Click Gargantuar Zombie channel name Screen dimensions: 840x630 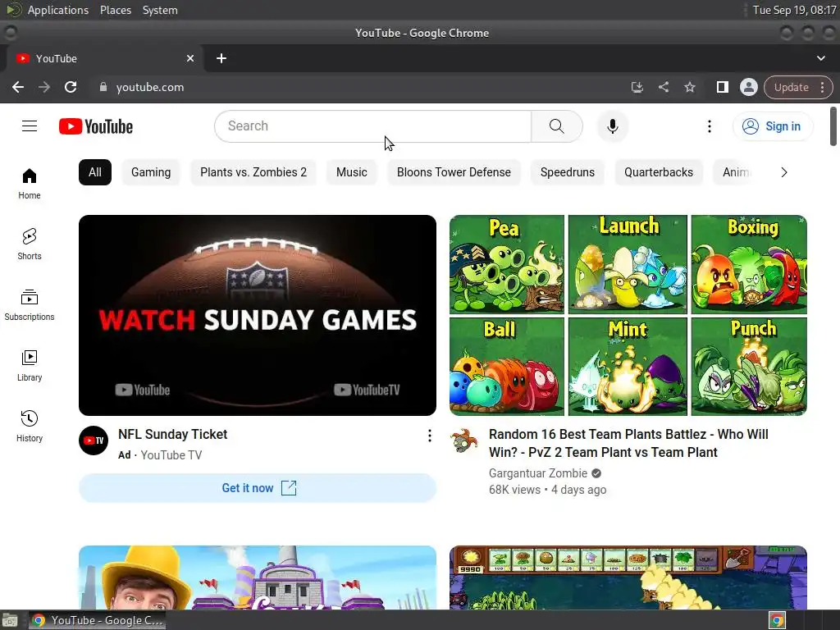[538, 473]
